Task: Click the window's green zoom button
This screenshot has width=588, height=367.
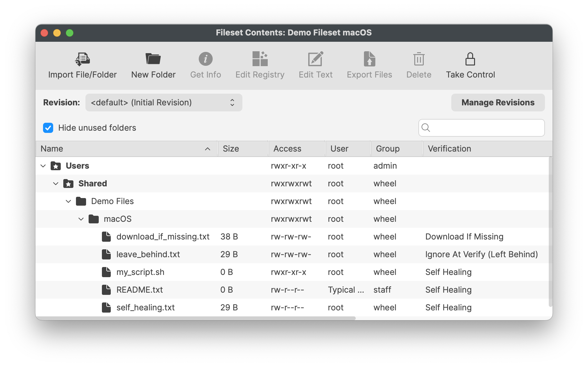Action: tap(70, 33)
